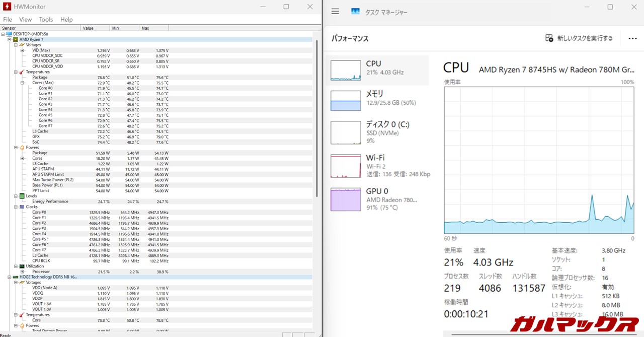Open the Help menu in HWMonitor

[x=66, y=20]
